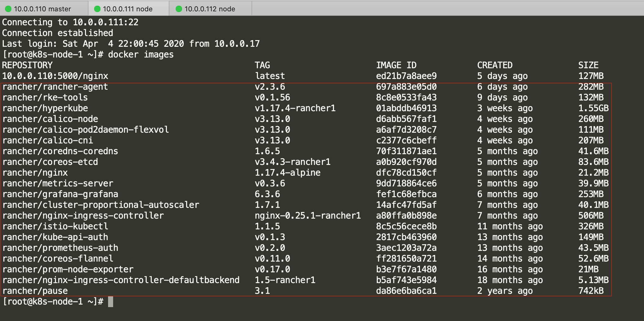Click the green status dot on 10.0.0.111 tab
The image size is (644, 321).
tap(97, 9)
